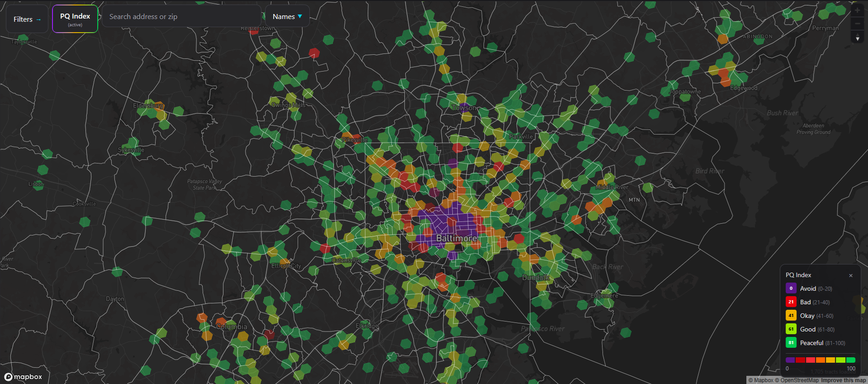Click the Dundalk label on the map
Image resolution: width=868 pixels, height=384 pixels.
[x=536, y=277]
